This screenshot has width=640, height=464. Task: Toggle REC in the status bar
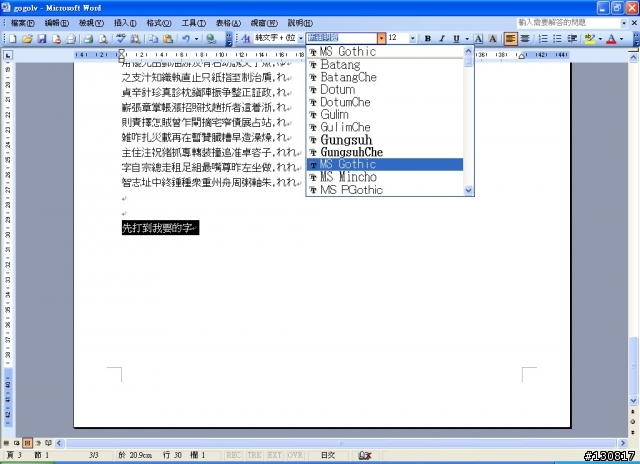pos(233,455)
